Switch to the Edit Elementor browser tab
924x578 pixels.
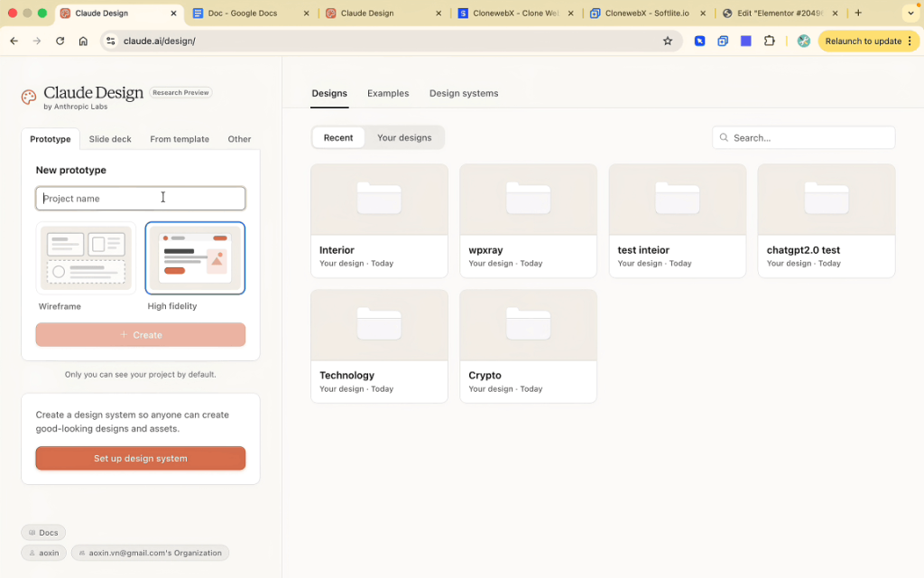click(x=780, y=13)
